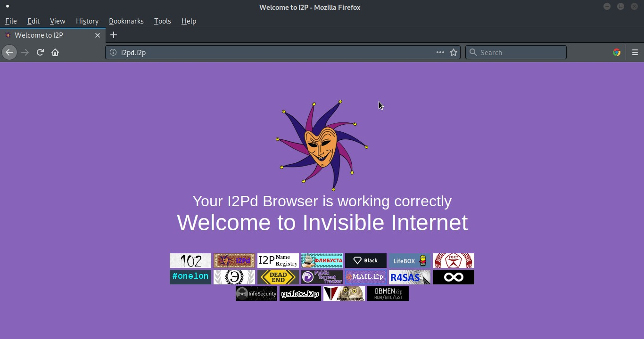Click the colorful extension icon in the toolbar
Screen dimensions: 644x339
click(617, 52)
